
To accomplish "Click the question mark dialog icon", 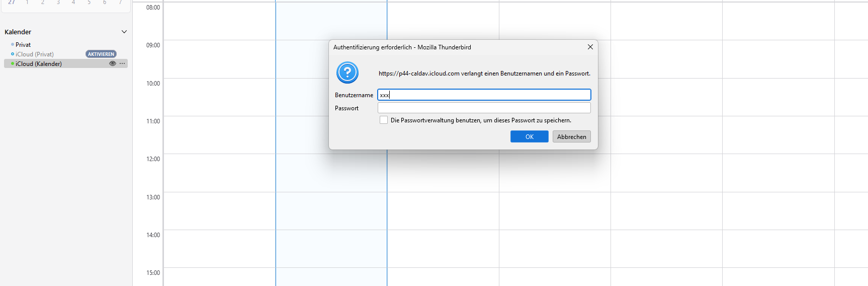I will click(x=348, y=73).
